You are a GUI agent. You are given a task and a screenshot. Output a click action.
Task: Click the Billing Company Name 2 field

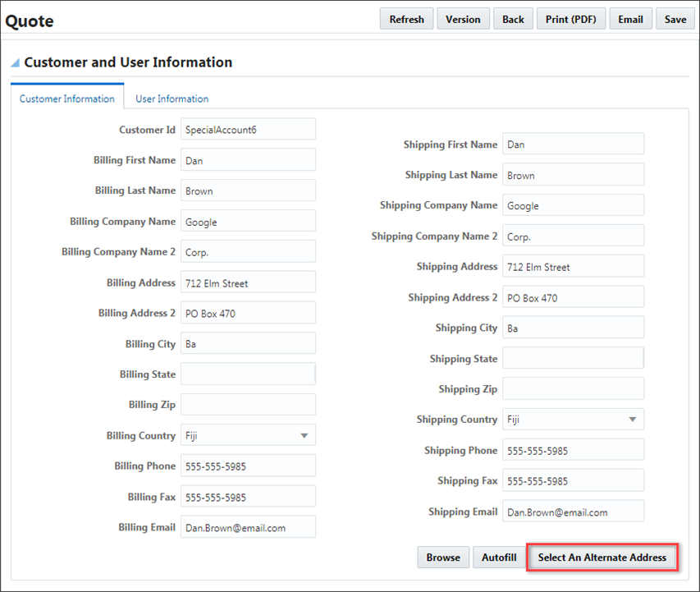point(248,251)
